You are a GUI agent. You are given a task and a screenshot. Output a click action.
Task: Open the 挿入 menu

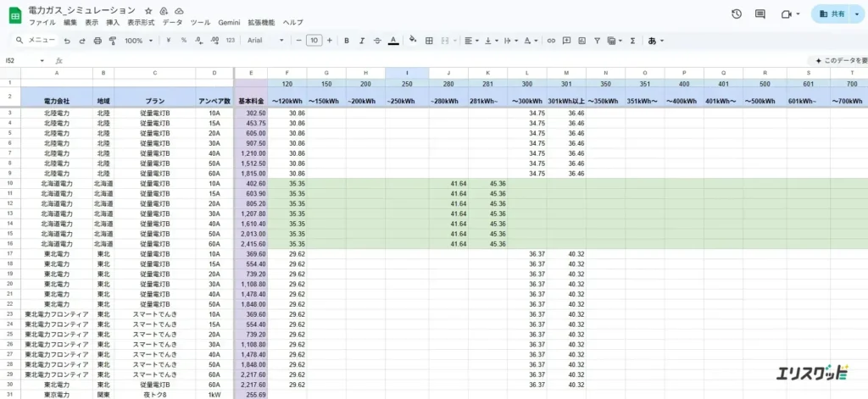click(113, 23)
